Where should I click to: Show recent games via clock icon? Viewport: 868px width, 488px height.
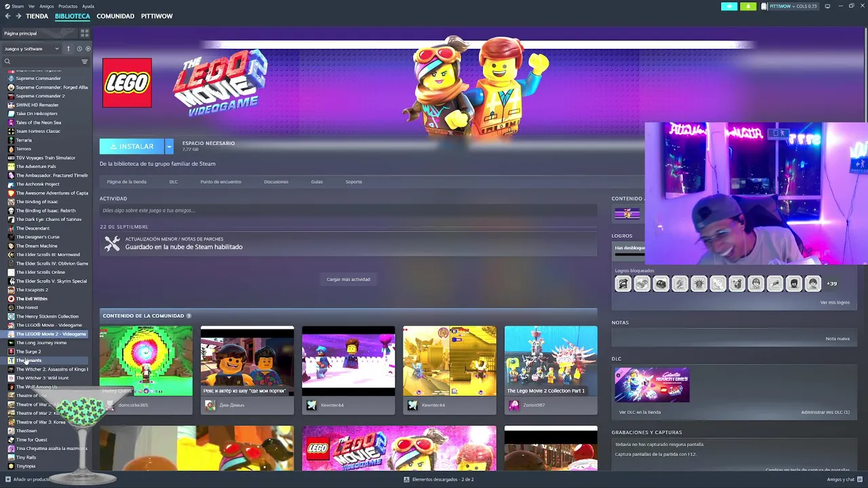click(x=79, y=49)
